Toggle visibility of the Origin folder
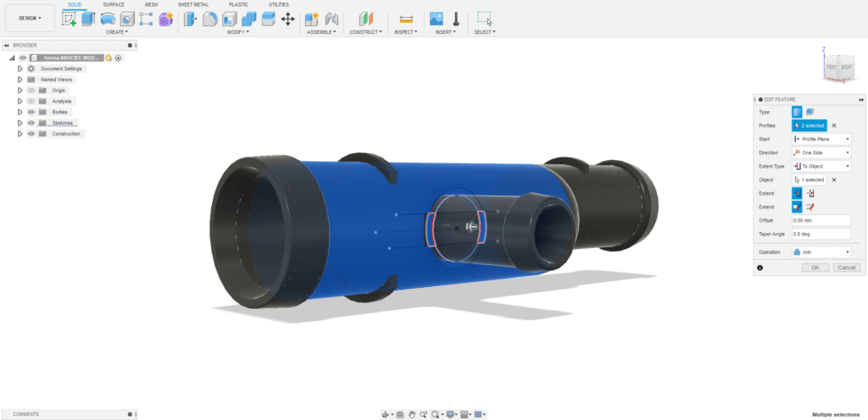This screenshot has width=868, height=420. (31, 90)
